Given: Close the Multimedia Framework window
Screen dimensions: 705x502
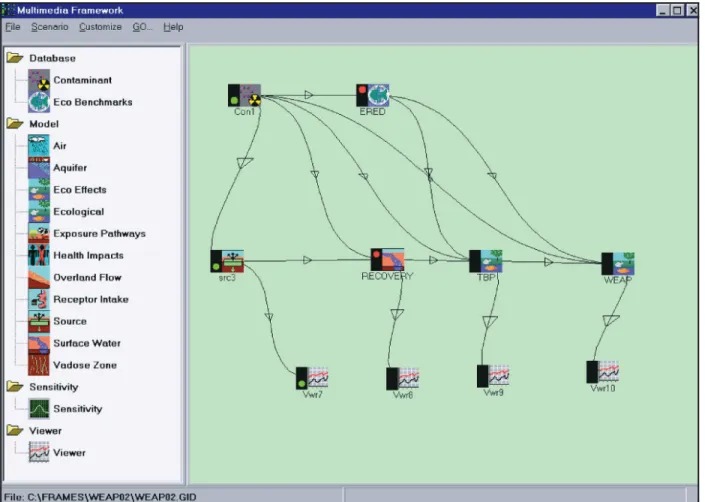Looking at the screenshot, I should (x=692, y=10).
